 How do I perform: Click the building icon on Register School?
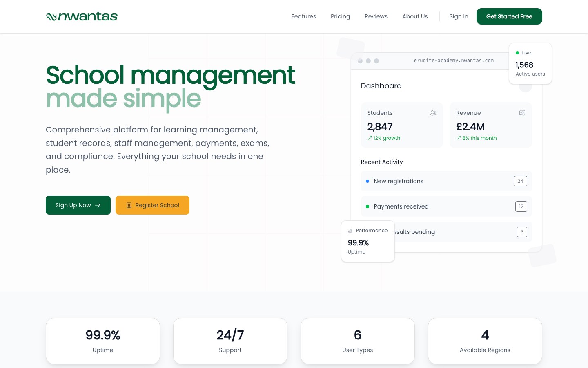[x=129, y=205]
